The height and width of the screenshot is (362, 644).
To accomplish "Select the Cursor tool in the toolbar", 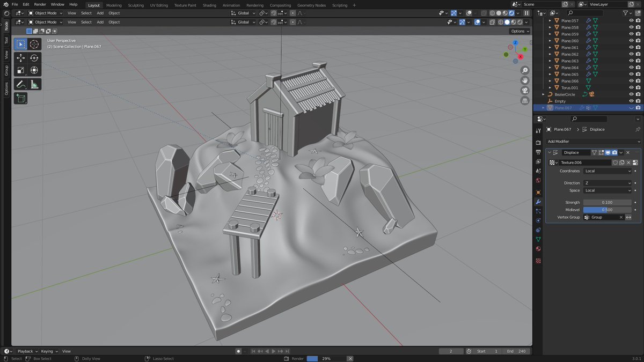I will point(34,45).
